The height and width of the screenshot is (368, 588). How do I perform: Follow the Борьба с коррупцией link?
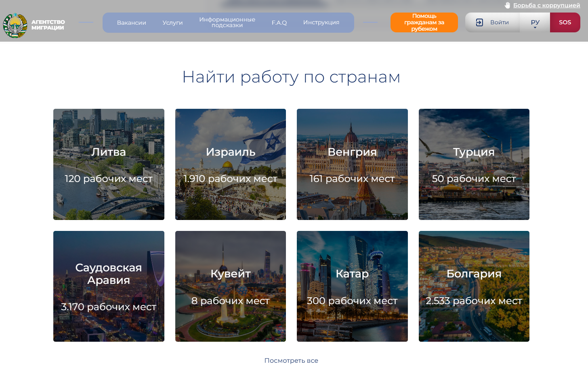546,5
